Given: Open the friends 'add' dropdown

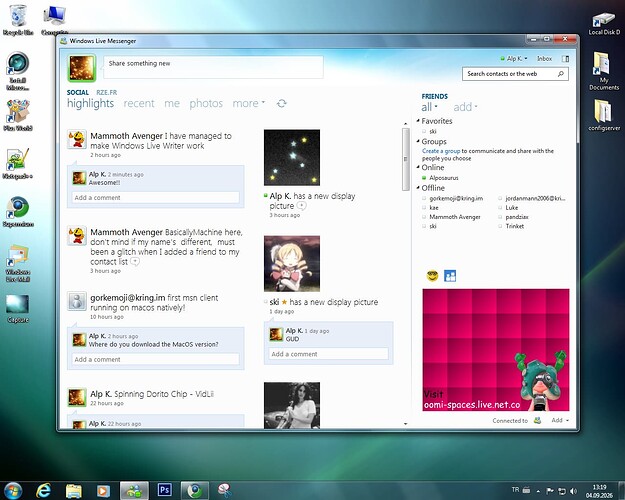Looking at the screenshot, I should (465, 107).
